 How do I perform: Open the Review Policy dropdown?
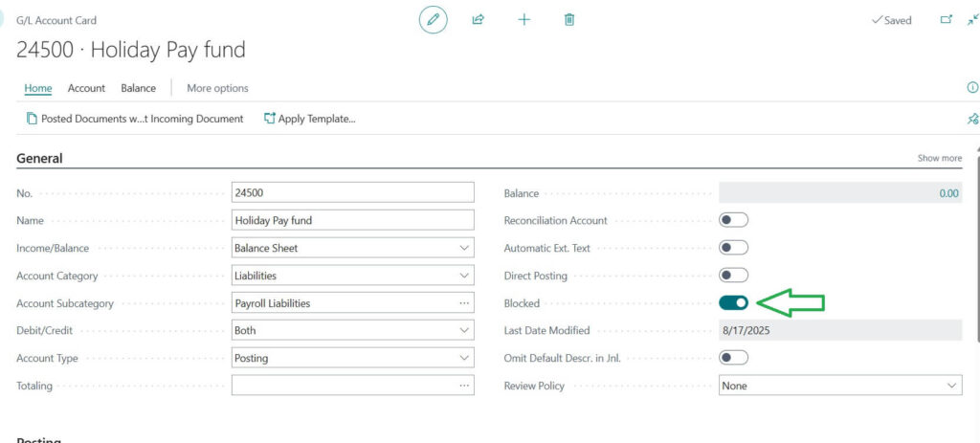coord(839,386)
